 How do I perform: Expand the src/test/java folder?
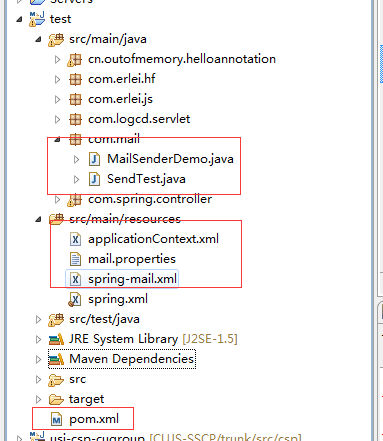(38, 319)
